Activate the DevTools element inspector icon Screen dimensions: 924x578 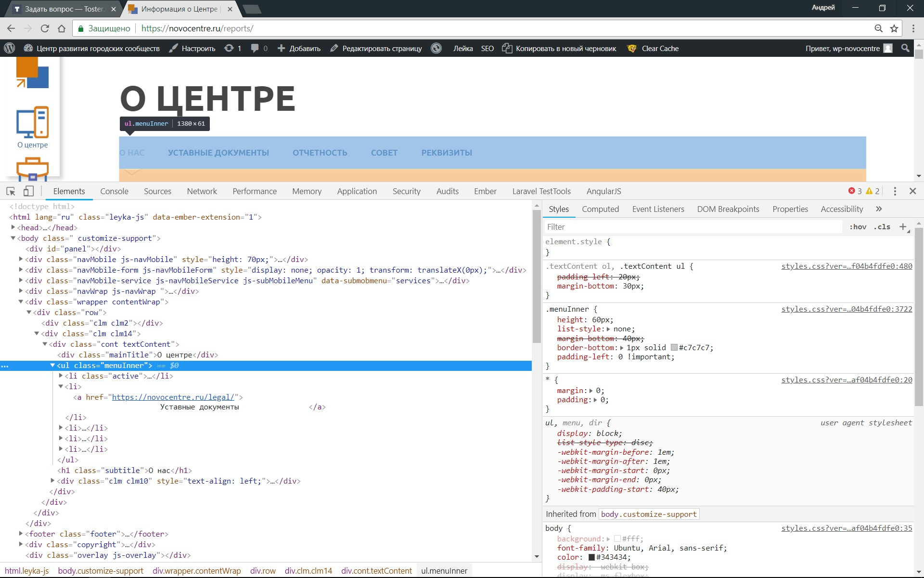11,191
